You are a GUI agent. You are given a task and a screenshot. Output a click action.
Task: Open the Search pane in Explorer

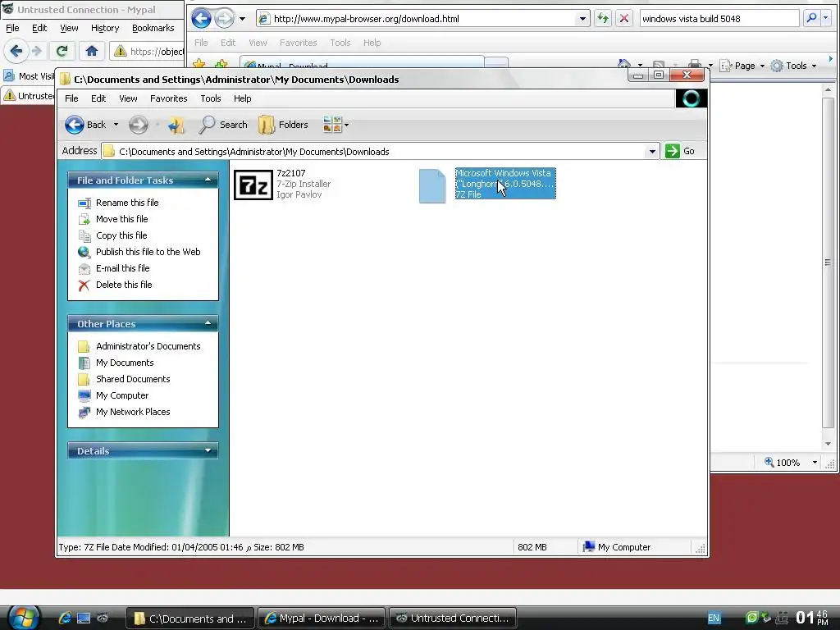(x=223, y=125)
